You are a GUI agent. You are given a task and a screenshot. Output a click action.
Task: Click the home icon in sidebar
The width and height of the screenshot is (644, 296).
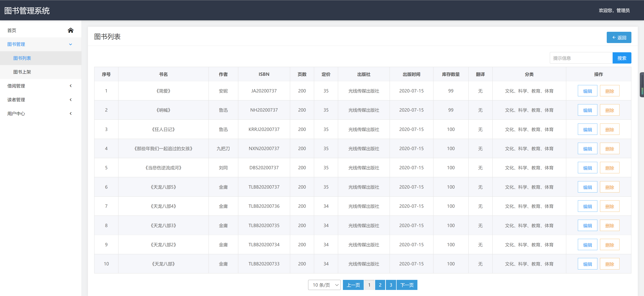point(70,30)
